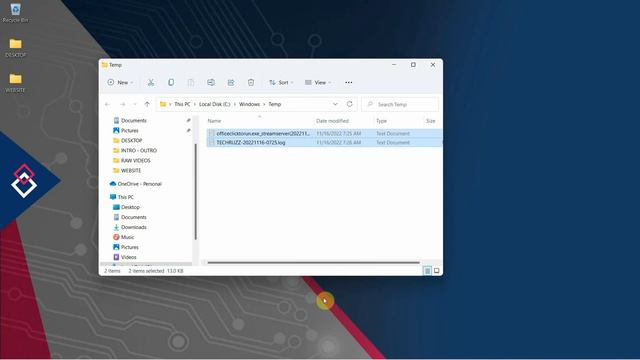Open Documents under This PC
640x360 pixels.
tap(133, 217)
